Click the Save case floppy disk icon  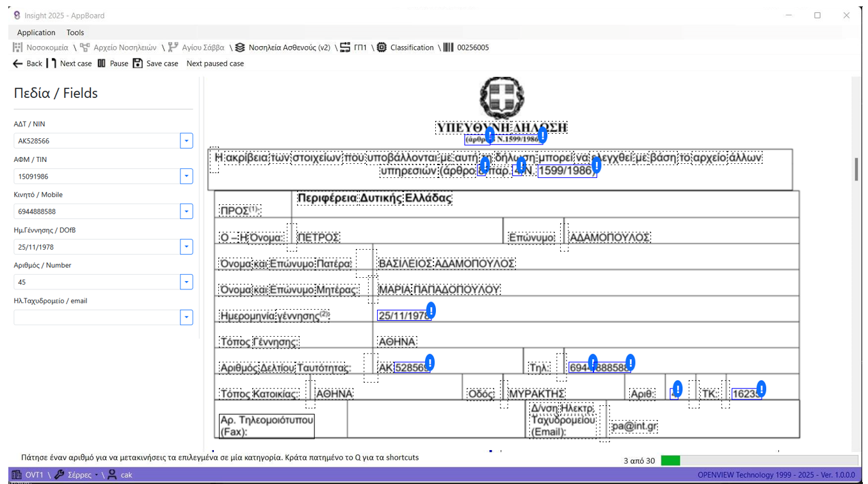[138, 63]
